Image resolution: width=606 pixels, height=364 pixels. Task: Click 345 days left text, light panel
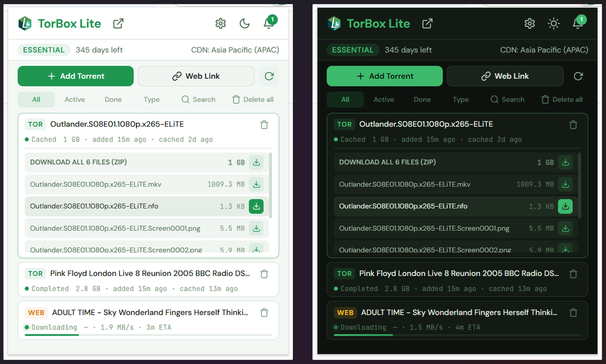click(x=99, y=50)
